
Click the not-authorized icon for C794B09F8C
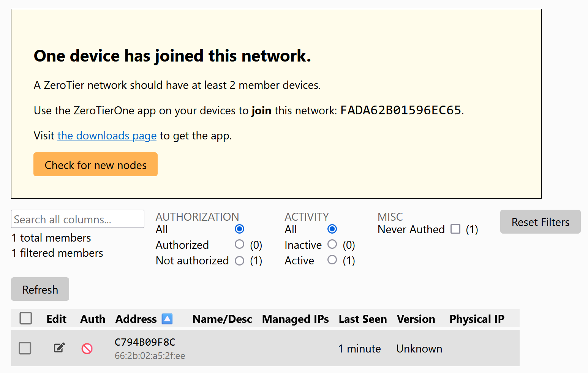87,348
